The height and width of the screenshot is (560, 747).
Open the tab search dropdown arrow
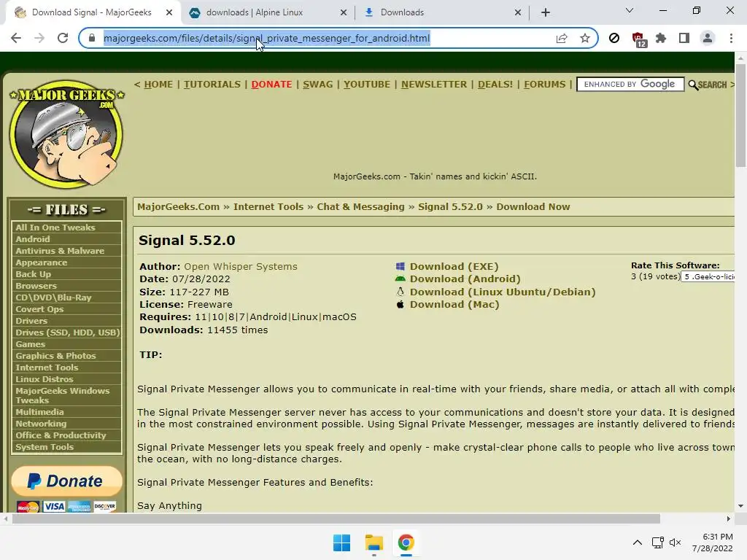(x=630, y=10)
